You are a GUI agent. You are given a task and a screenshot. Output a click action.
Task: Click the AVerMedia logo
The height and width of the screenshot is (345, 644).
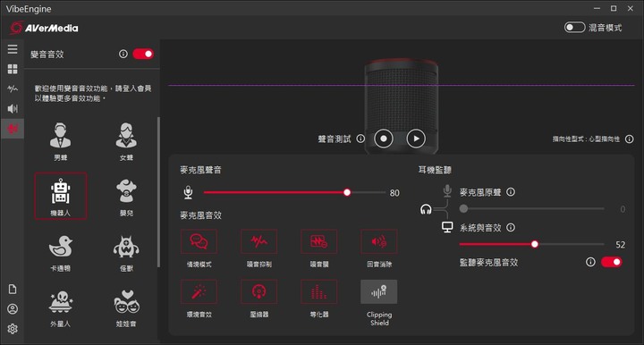pyautogui.click(x=45, y=28)
